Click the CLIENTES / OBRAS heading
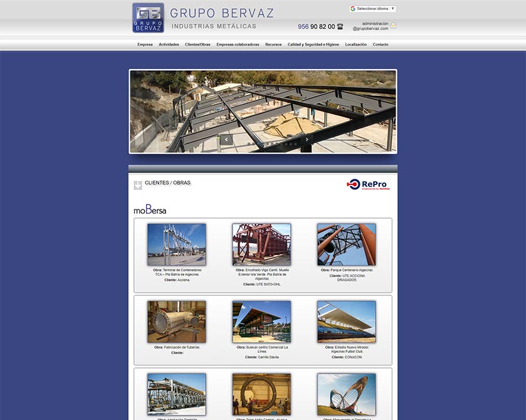526x420 pixels. [x=168, y=183]
